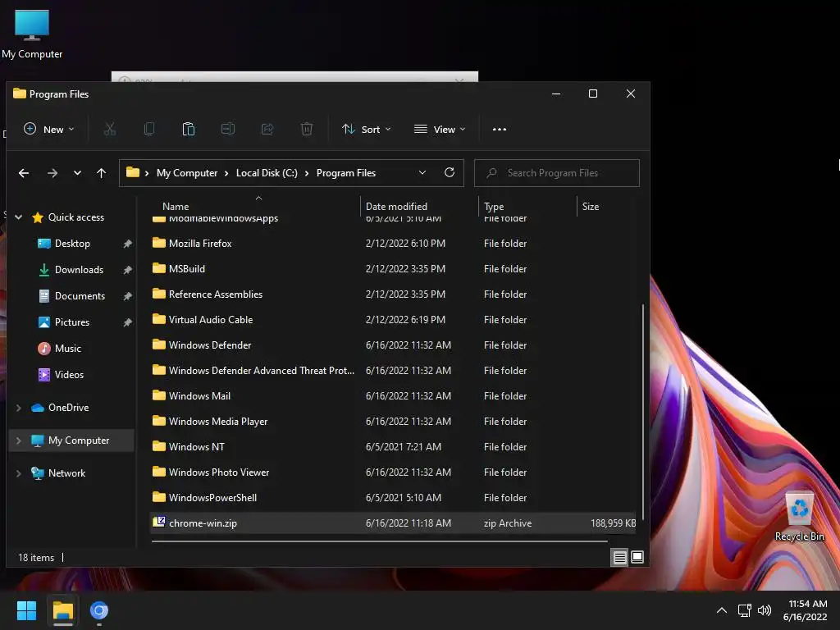
Task: Expand the OneDrive tree node
Action: coord(19,408)
